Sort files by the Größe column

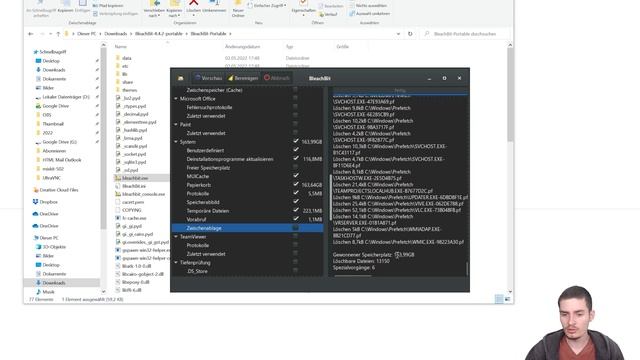click(342, 47)
